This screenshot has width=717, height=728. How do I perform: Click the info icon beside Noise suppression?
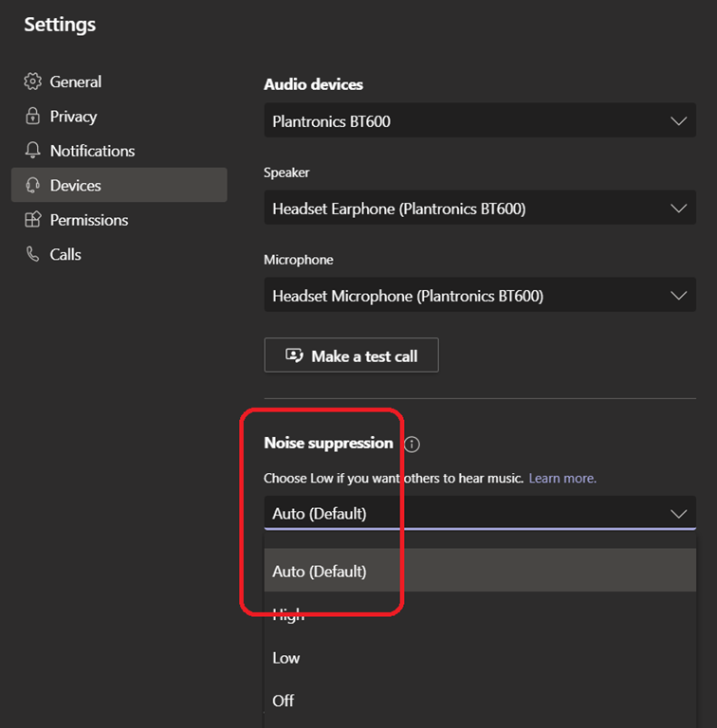pos(412,444)
